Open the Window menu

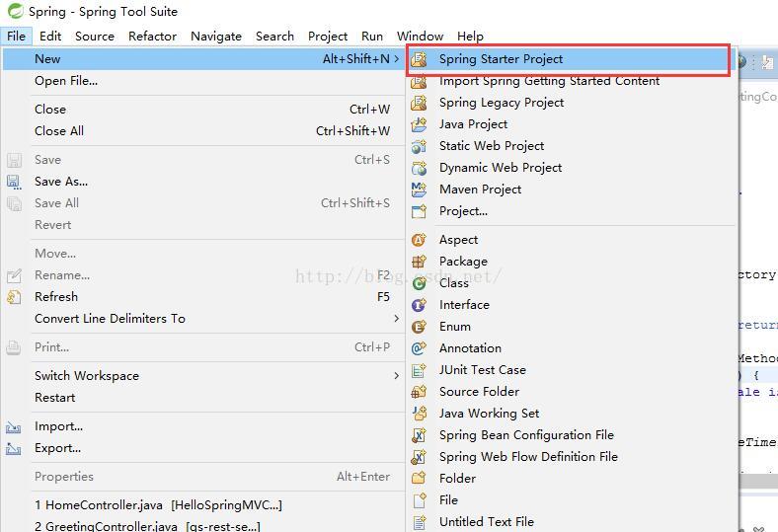click(x=420, y=37)
